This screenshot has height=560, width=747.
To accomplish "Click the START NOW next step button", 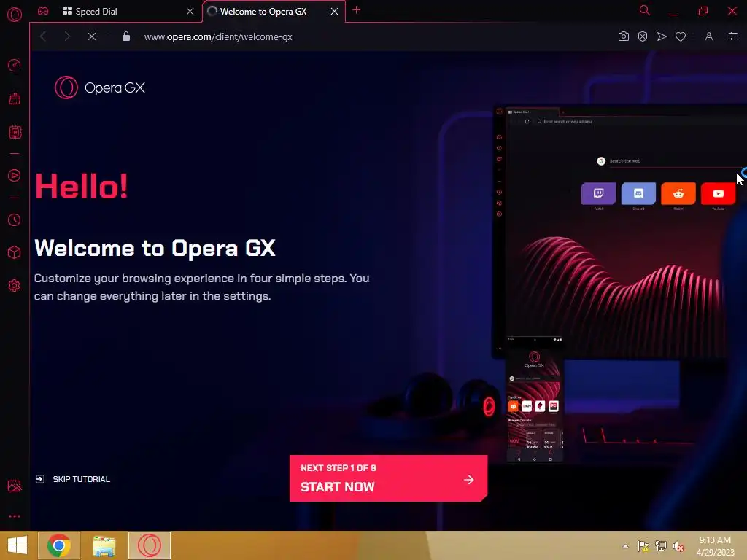I will pos(388,478).
